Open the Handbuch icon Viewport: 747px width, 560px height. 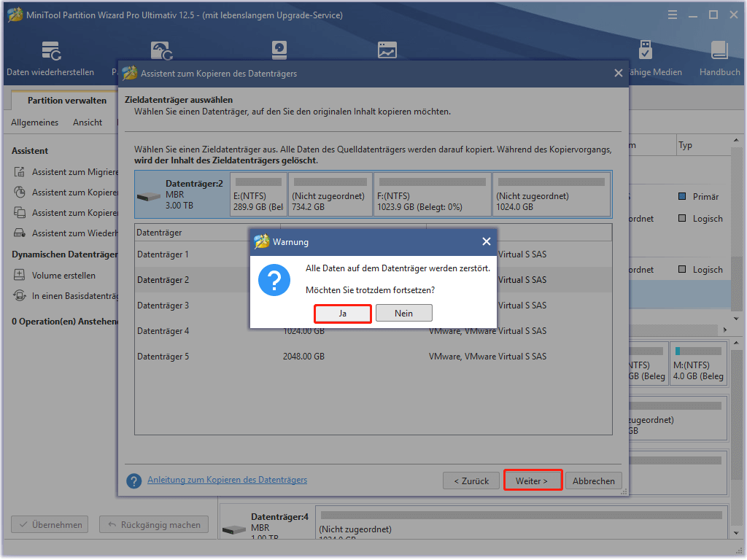(x=719, y=50)
